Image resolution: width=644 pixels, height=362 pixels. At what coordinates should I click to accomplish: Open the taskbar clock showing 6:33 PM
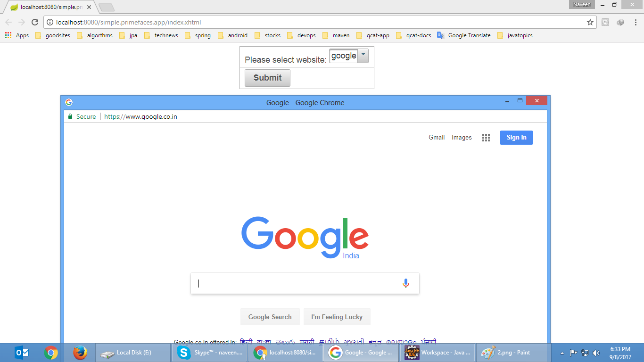(x=620, y=353)
